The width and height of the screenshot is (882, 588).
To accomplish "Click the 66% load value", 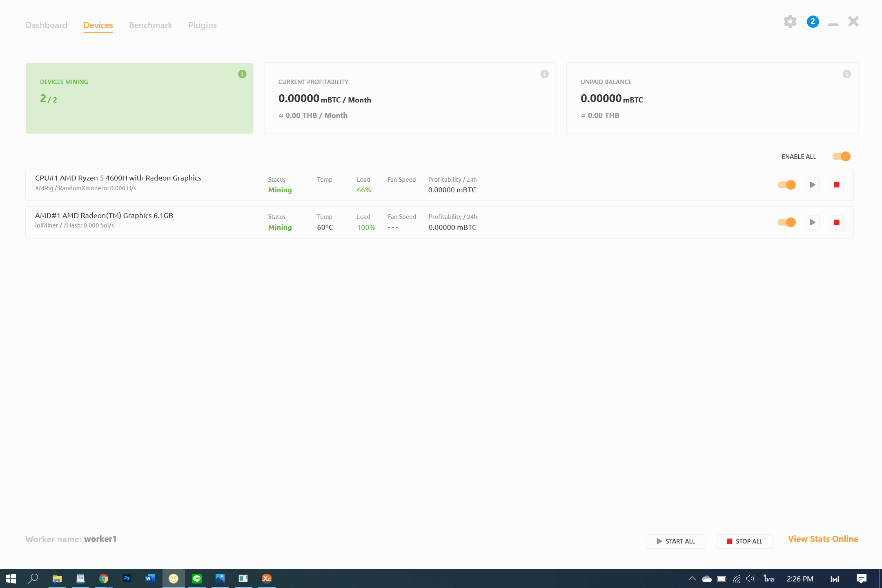I will pos(364,190).
